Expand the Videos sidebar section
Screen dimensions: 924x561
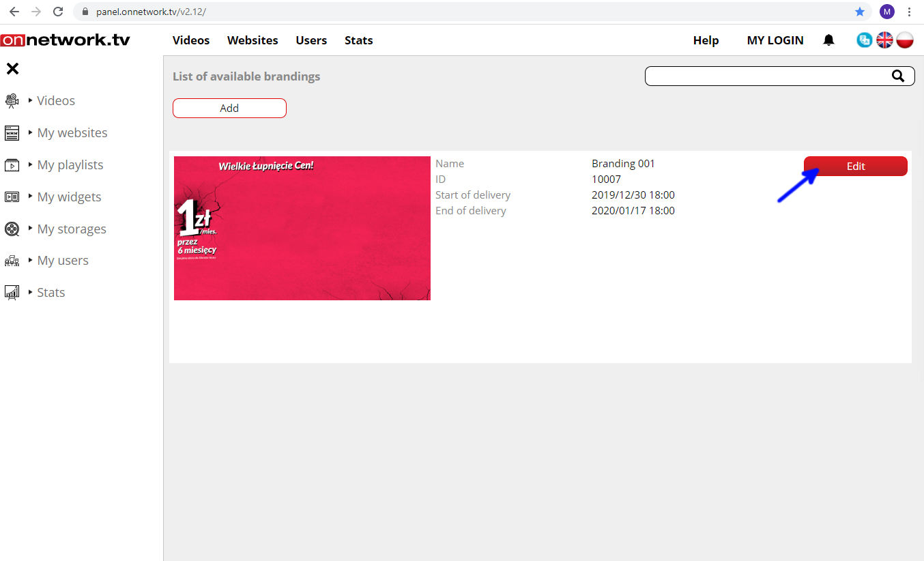(x=55, y=101)
